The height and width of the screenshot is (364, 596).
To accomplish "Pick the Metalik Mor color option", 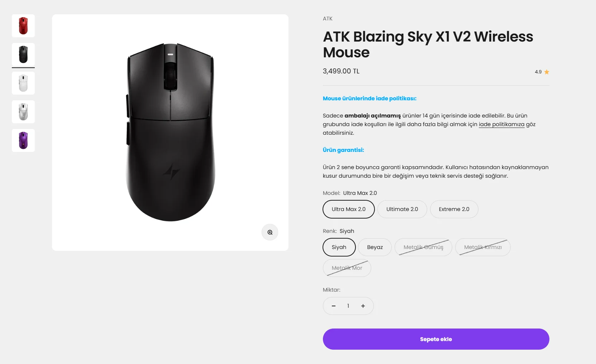I will coord(347,268).
